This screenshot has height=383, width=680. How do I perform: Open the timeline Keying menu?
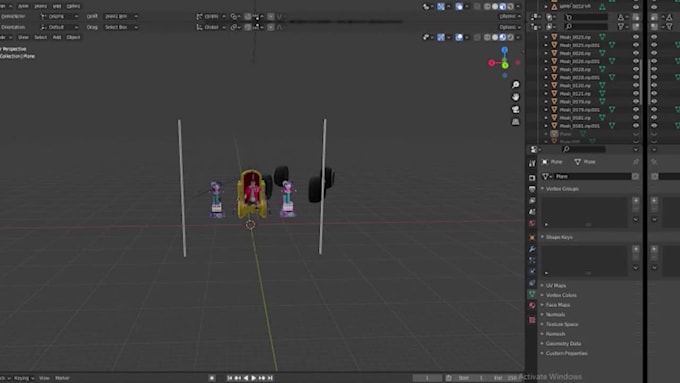click(x=23, y=378)
